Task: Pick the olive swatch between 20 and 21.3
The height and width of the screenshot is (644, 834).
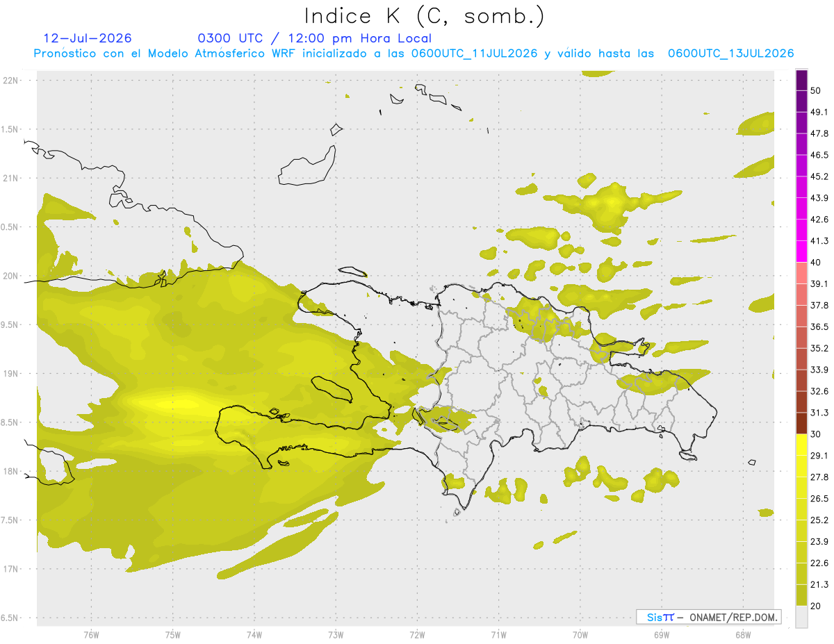Action: click(x=801, y=595)
